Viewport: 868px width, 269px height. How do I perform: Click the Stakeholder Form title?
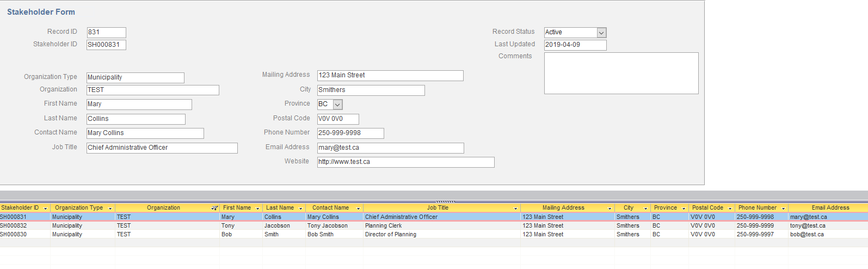pos(41,12)
